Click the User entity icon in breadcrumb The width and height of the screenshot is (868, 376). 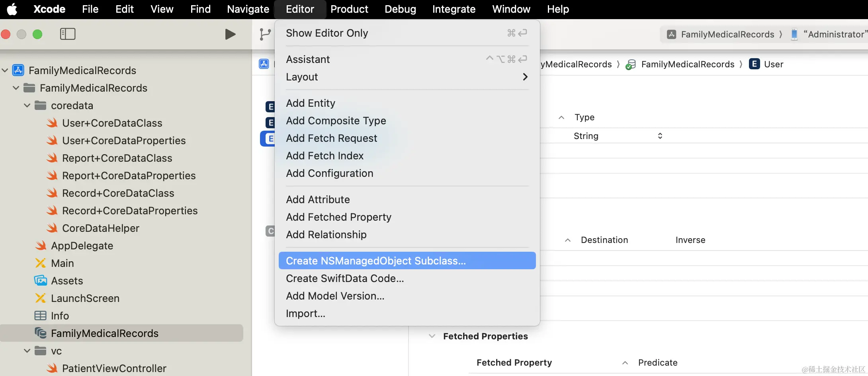754,64
